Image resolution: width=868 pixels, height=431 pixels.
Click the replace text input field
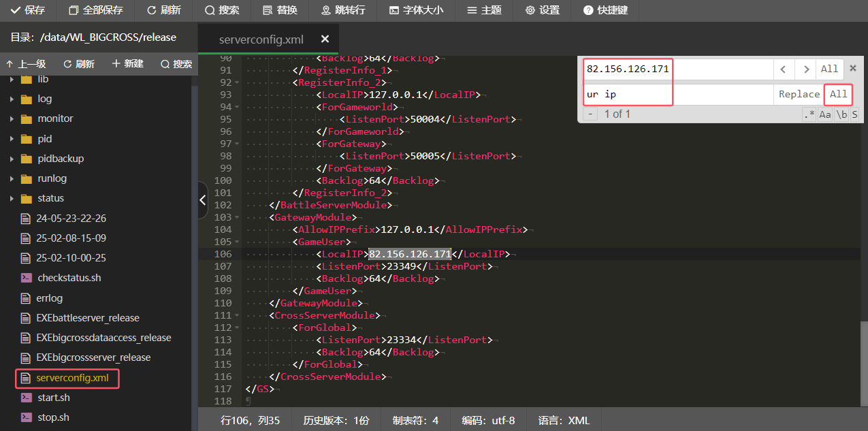677,94
